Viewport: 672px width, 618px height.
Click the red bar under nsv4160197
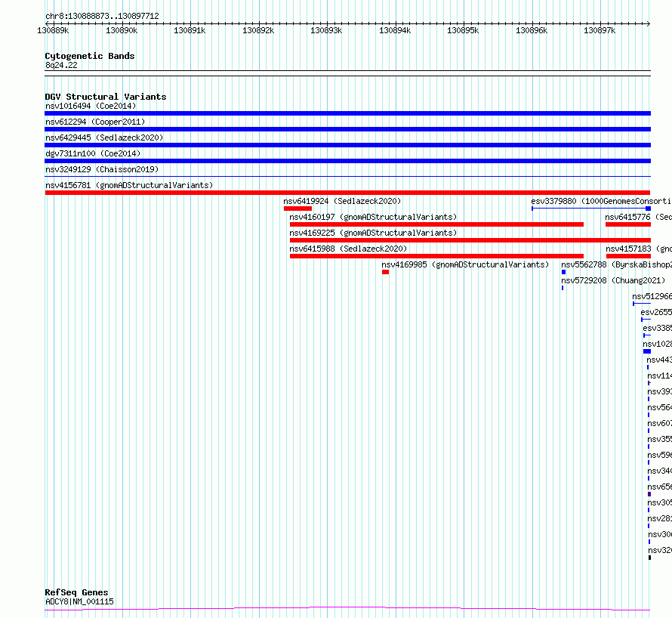pyautogui.click(x=436, y=224)
